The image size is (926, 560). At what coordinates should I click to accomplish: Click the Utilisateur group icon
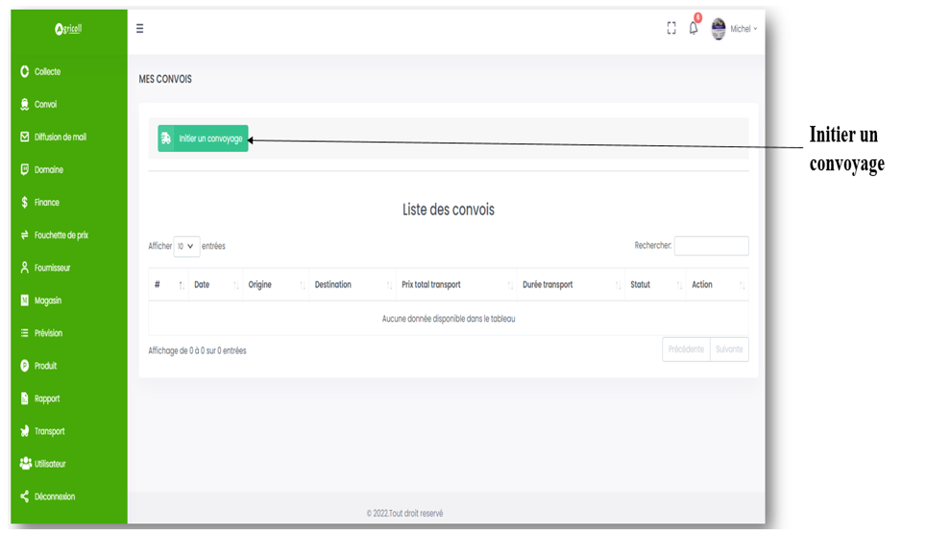click(25, 464)
